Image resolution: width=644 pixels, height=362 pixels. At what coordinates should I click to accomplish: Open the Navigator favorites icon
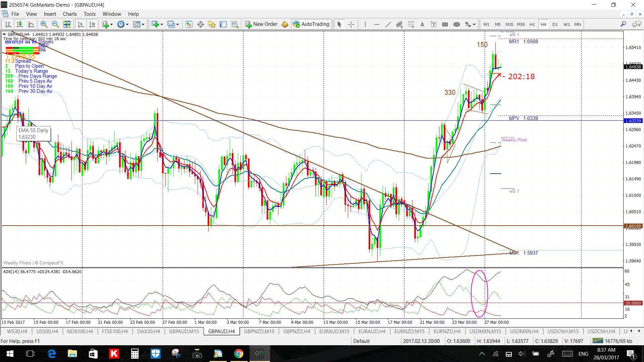[x=212, y=24]
